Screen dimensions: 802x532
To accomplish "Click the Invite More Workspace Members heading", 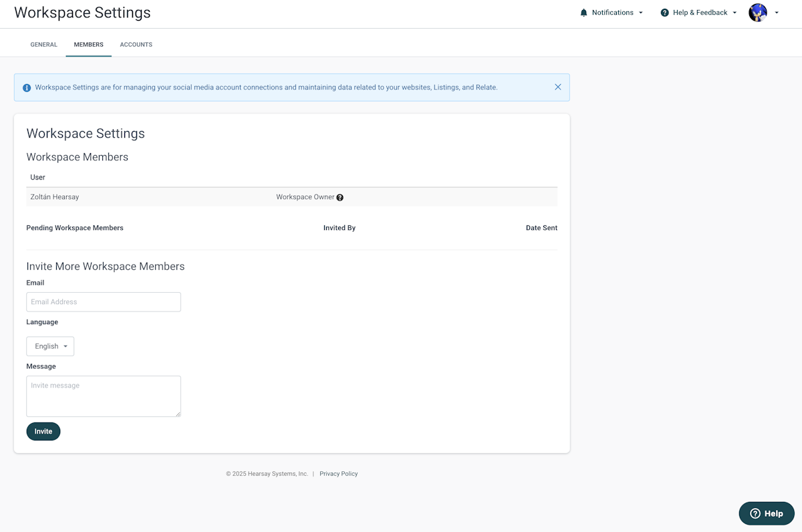I will tap(106, 266).
